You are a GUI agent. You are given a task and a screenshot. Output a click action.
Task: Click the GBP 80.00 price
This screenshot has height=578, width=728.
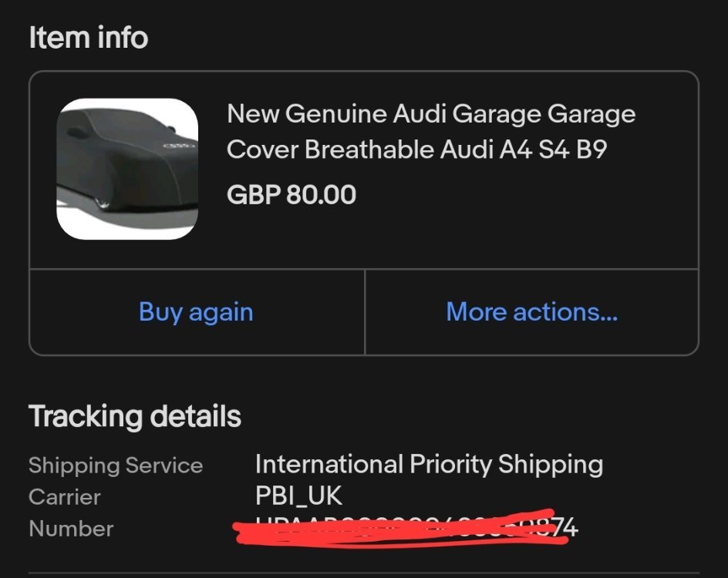click(x=292, y=194)
